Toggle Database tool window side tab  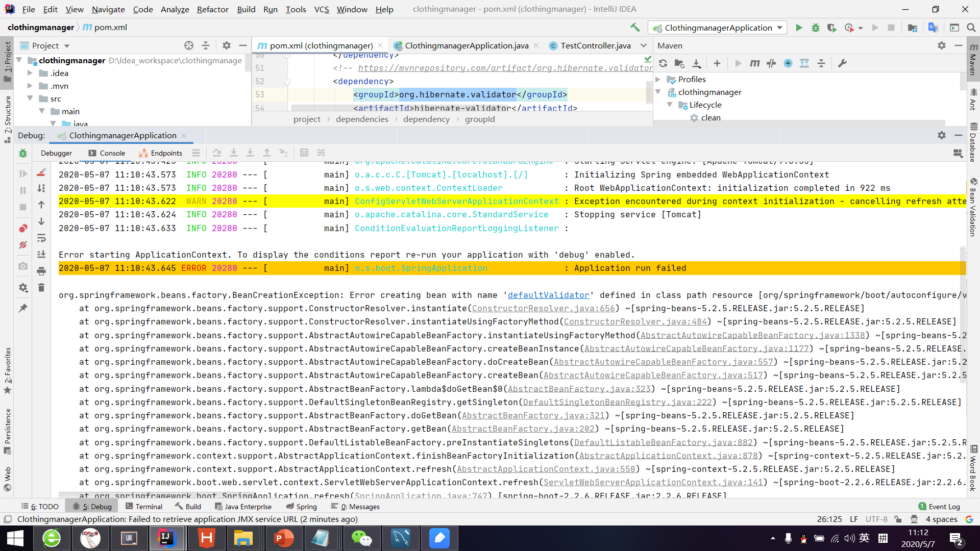click(973, 143)
